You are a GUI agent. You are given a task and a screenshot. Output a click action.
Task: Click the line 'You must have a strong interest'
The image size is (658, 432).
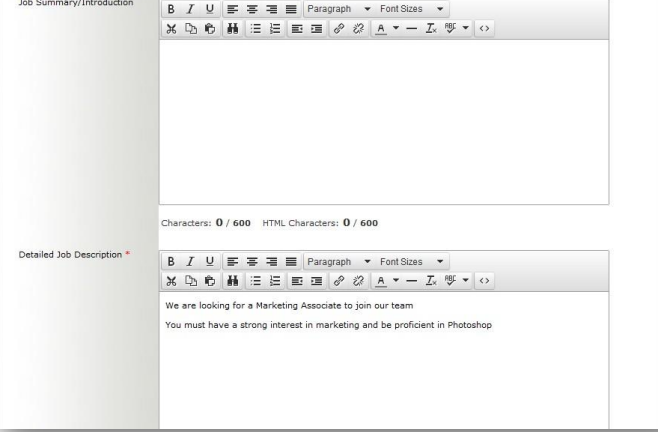click(329, 325)
